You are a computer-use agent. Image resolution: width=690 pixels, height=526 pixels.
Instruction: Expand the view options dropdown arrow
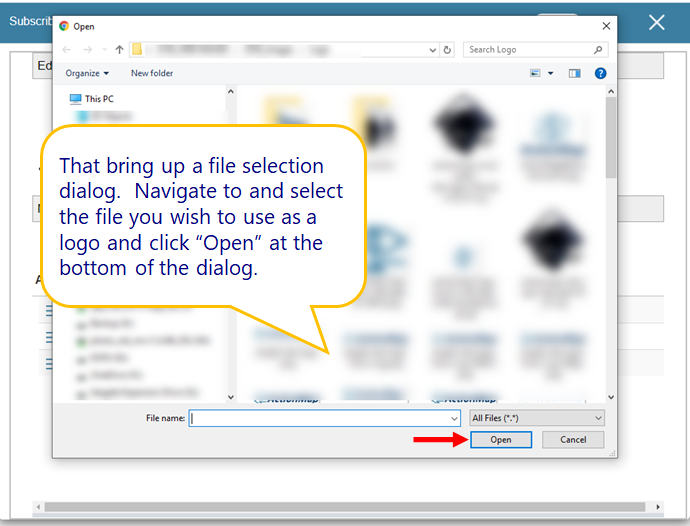[x=549, y=73]
